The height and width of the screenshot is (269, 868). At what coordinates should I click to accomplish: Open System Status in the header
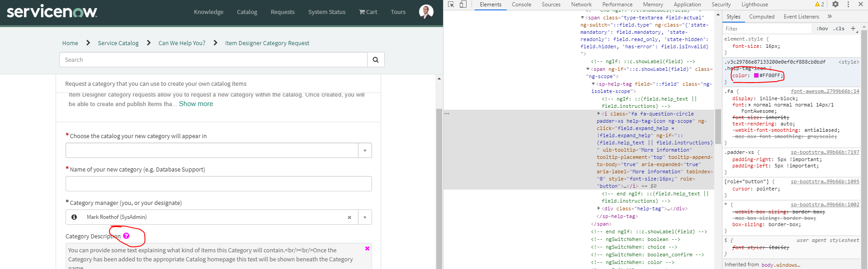(327, 12)
